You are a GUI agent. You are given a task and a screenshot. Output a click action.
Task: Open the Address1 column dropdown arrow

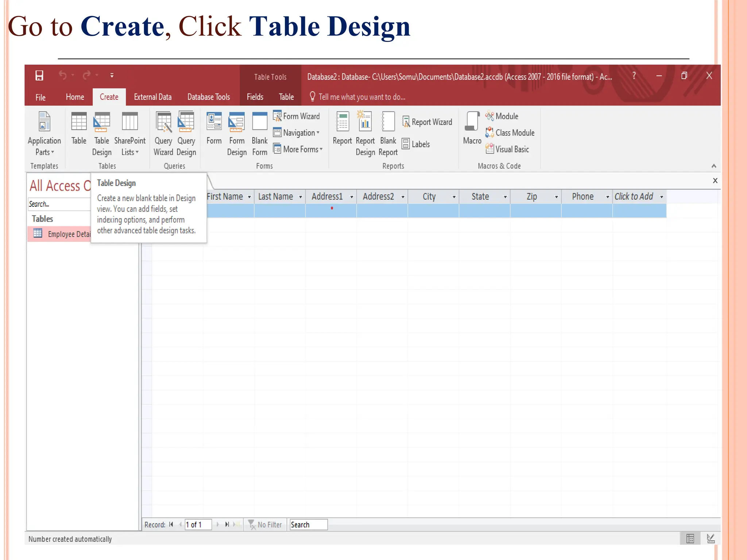tap(352, 197)
